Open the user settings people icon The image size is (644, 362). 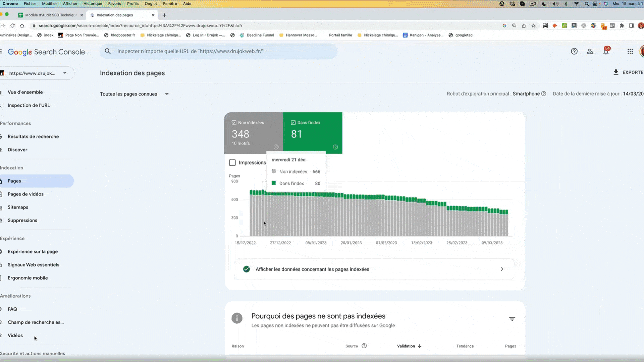click(590, 51)
